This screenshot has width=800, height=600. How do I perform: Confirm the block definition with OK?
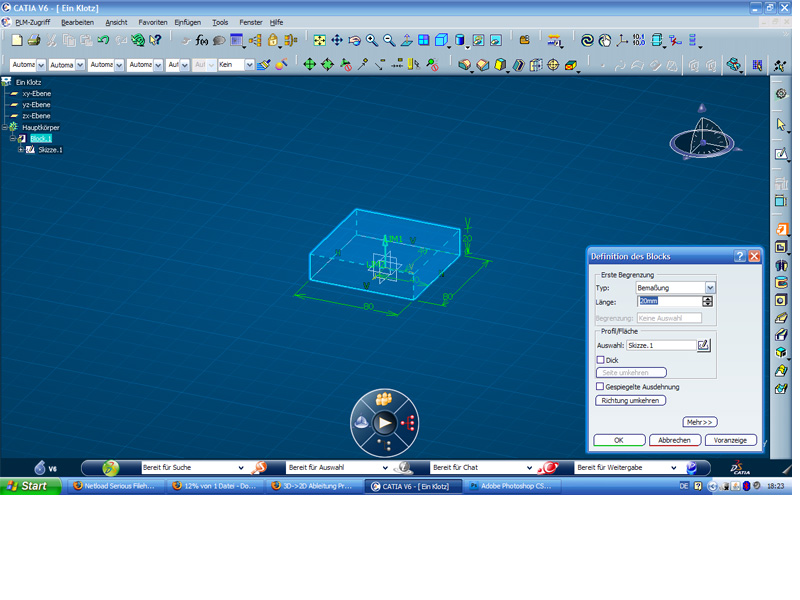[x=619, y=440]
